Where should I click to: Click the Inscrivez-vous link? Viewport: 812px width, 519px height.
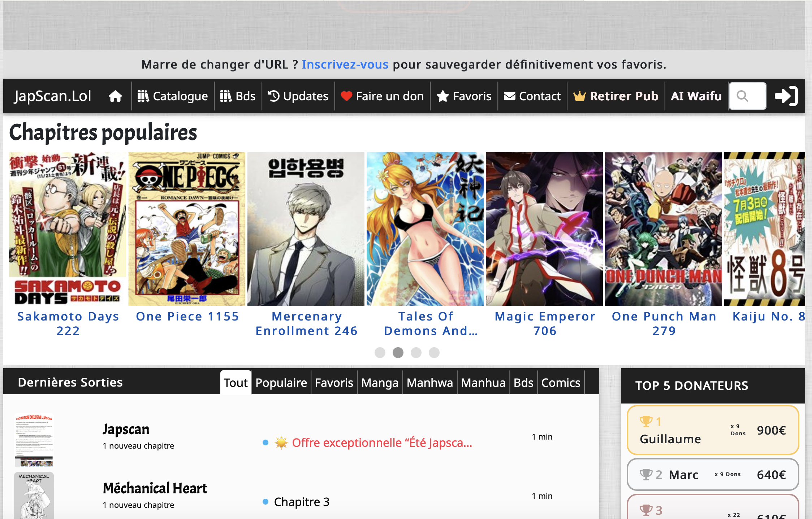[x=345, y=64]
